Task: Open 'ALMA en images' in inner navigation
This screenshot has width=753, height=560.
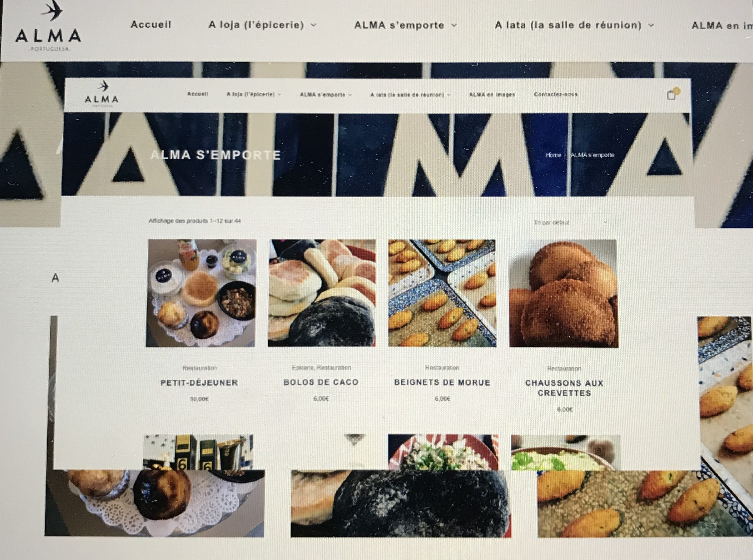Action: click(492, 95)
